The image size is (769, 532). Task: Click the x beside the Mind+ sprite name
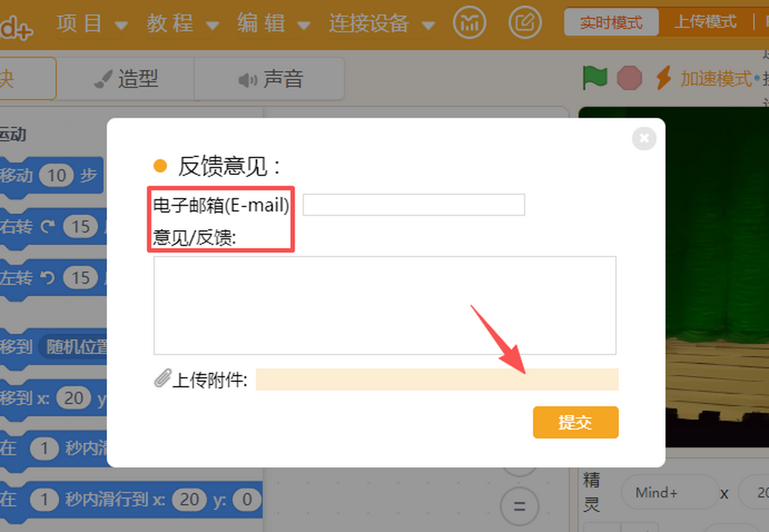[724, 493]
